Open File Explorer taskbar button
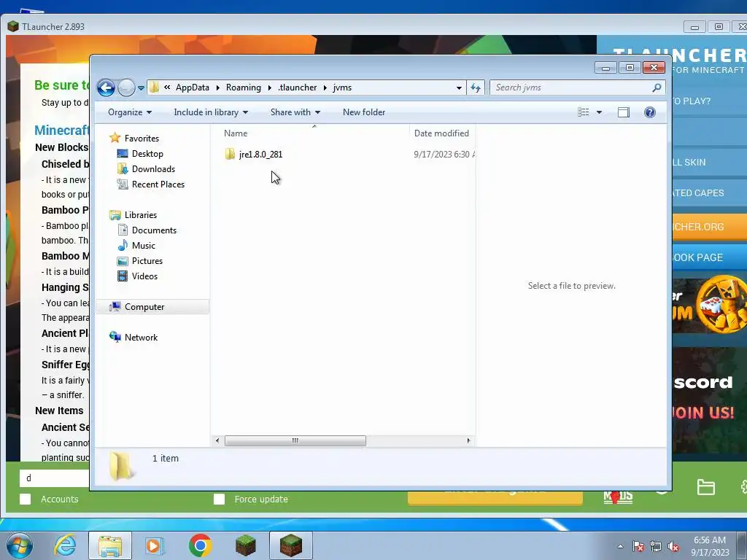 pos(110,545)
